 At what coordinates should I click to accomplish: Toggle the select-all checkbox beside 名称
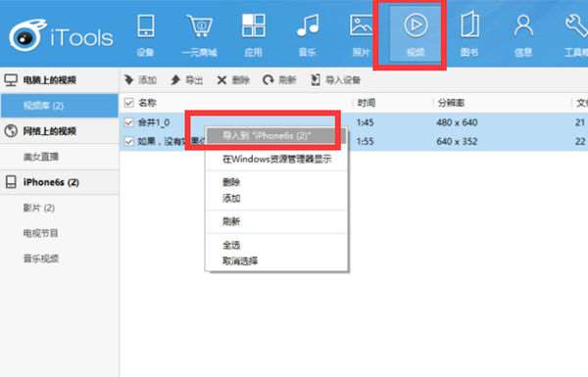click(x=129, y=103)
